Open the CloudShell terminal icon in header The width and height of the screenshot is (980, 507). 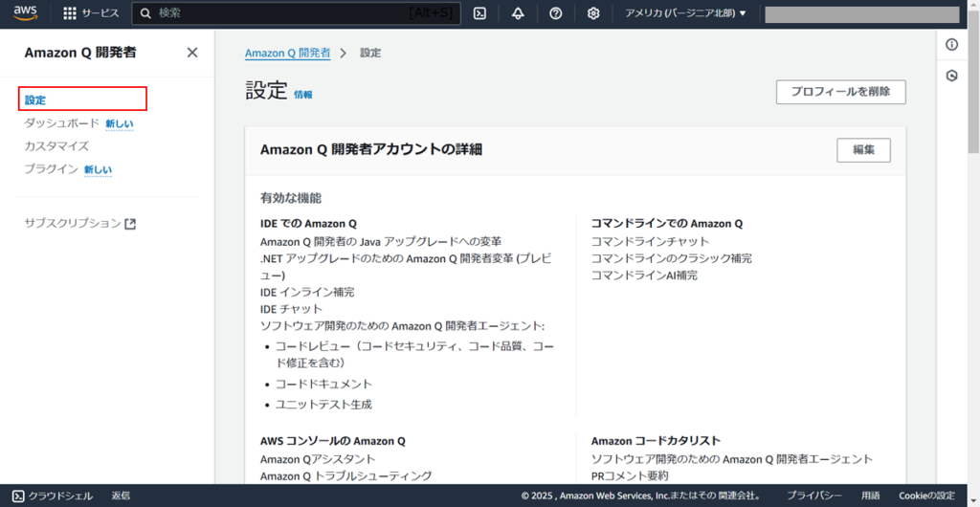click(480, 13)
